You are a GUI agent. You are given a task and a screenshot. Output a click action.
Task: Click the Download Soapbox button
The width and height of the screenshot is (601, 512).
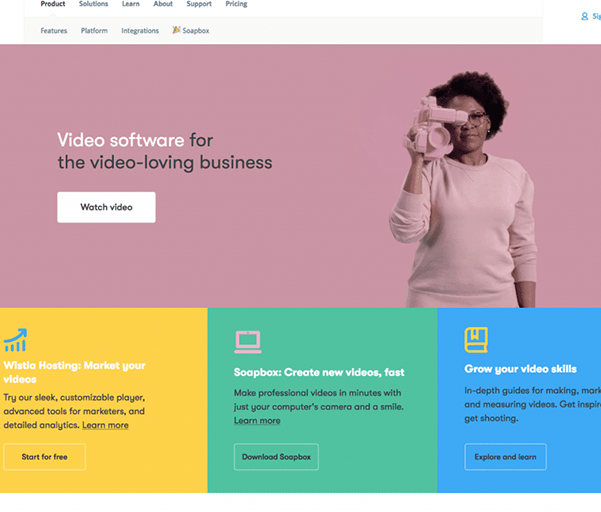click(276, 457)
